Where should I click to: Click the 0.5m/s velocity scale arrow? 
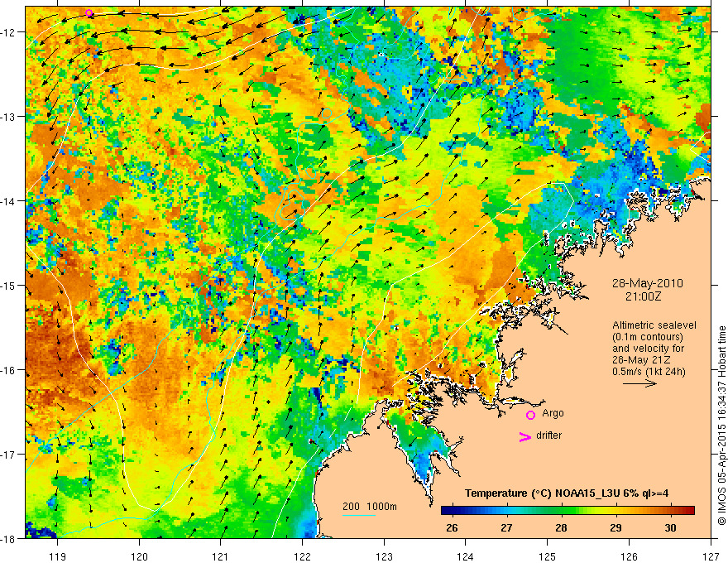pos(639,383)
